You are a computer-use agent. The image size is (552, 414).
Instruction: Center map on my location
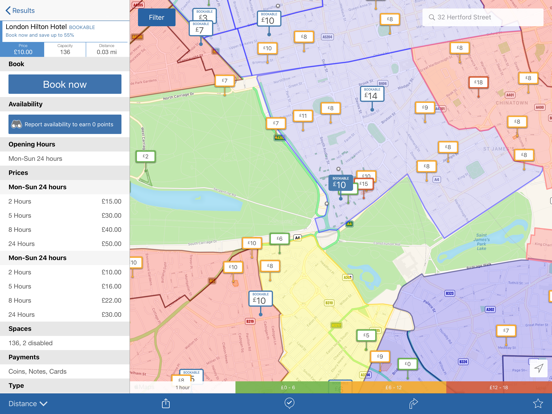[x=538, y=368]
